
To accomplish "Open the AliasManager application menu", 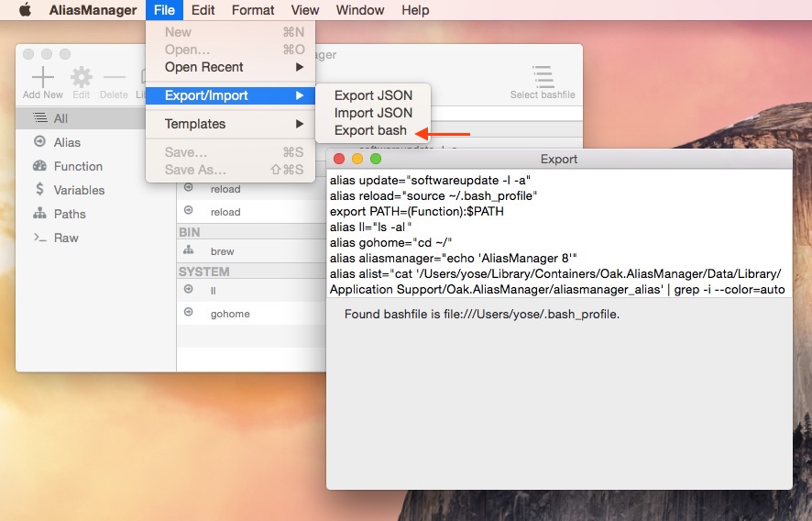I will [93, 10].
